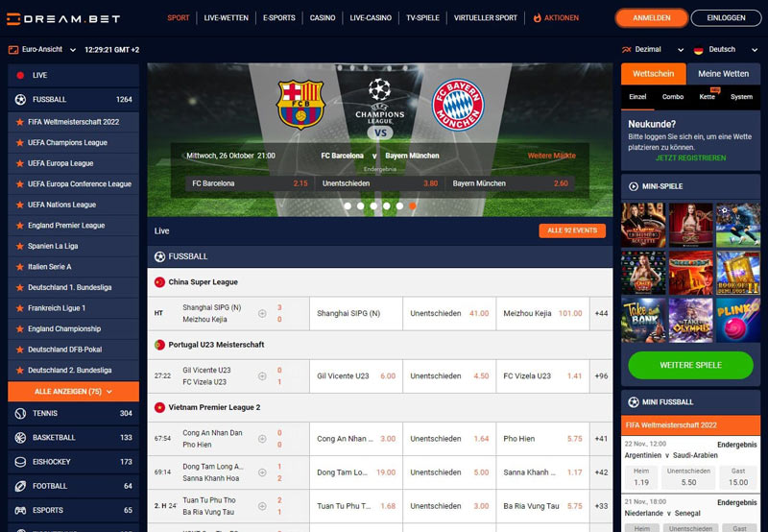768x532 pixels.
Task: Select the last orange carousel dot
Action: (413, 206)
